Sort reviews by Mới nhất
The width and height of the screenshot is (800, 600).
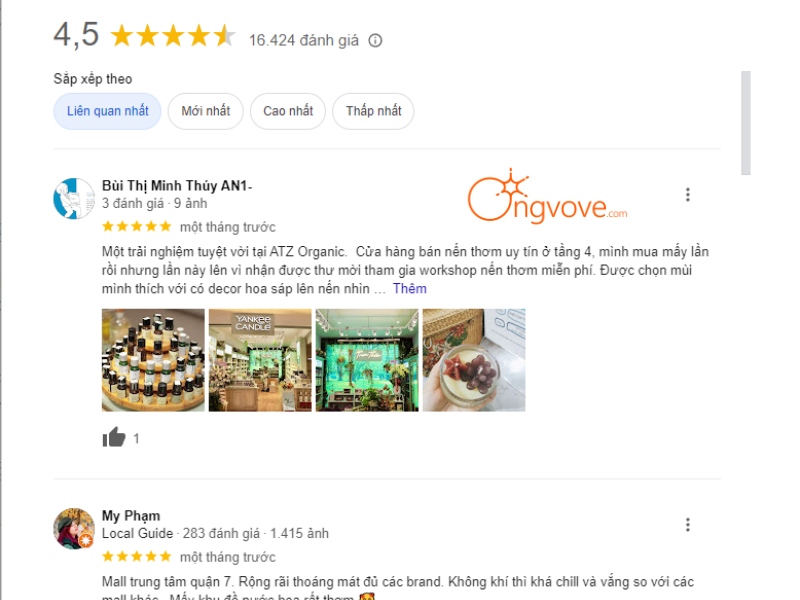[206, 111]
